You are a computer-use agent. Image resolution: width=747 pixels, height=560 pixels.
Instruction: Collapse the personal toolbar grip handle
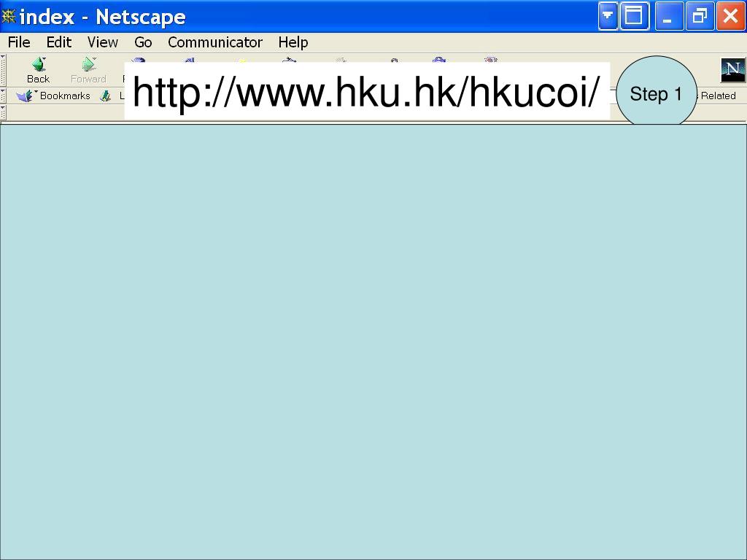3,112
